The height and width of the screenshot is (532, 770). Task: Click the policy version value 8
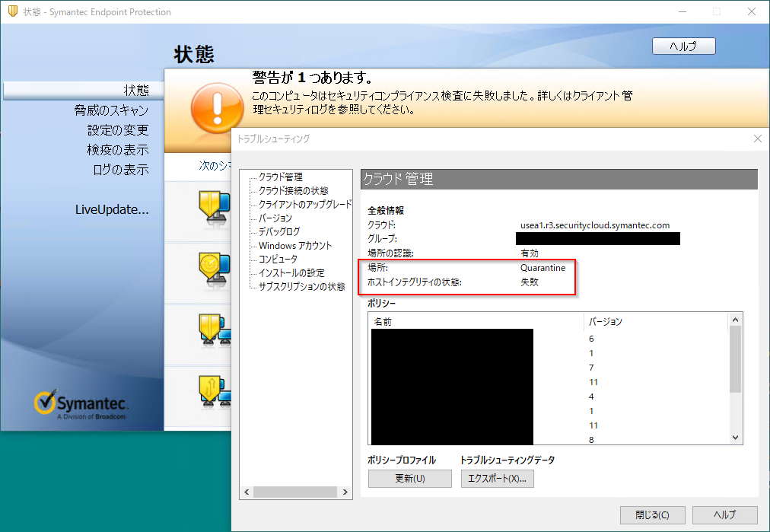[x=591, y=440]
